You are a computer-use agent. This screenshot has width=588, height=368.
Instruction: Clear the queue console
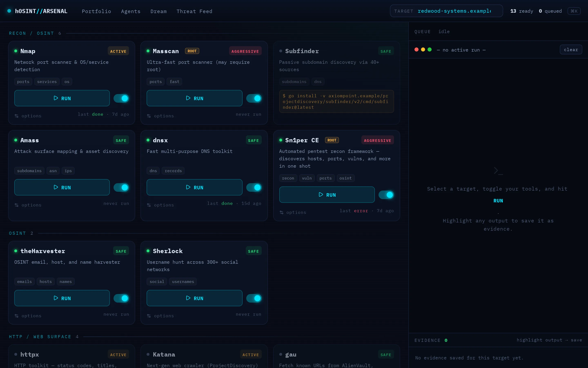[571, 49]
